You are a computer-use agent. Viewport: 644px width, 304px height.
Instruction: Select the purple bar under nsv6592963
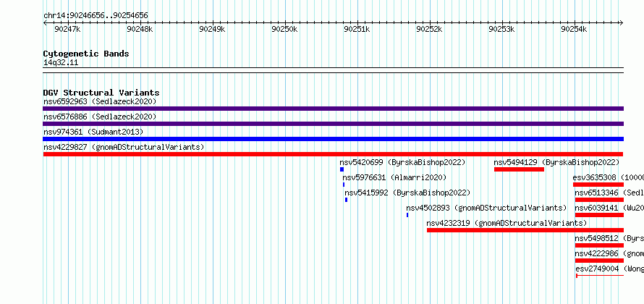point(333,109)
